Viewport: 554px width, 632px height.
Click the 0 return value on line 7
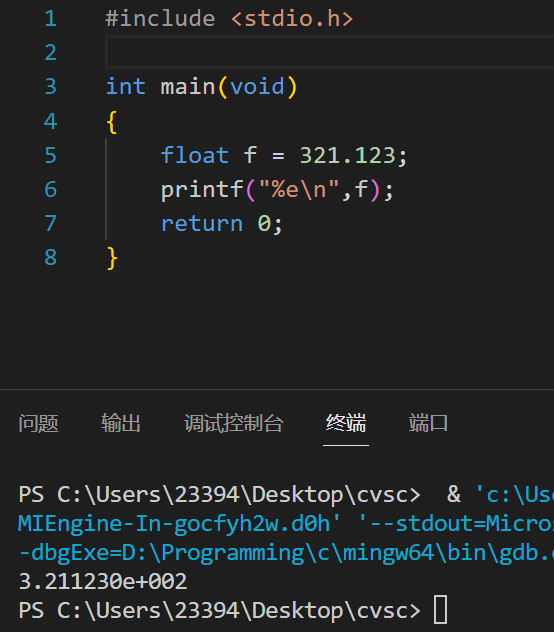[x=264, y=223]
